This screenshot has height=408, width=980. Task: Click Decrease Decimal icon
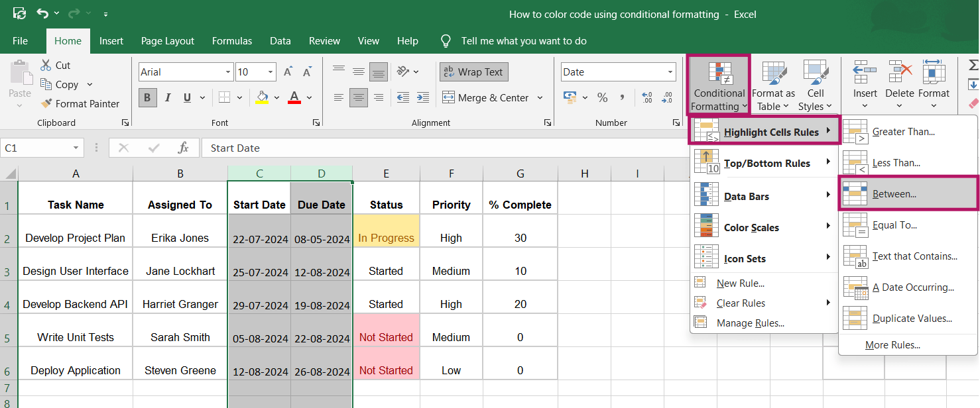[x=666, y=97]
